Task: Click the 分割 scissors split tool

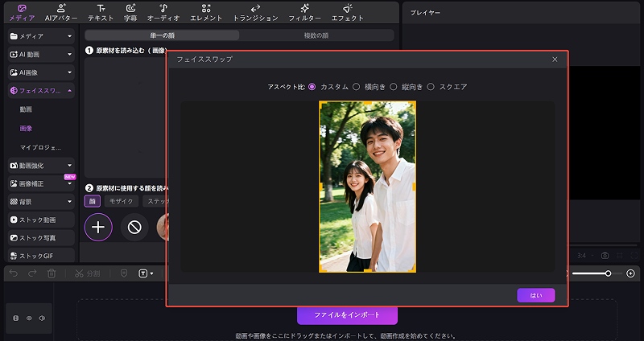Action: coord(88,273)
